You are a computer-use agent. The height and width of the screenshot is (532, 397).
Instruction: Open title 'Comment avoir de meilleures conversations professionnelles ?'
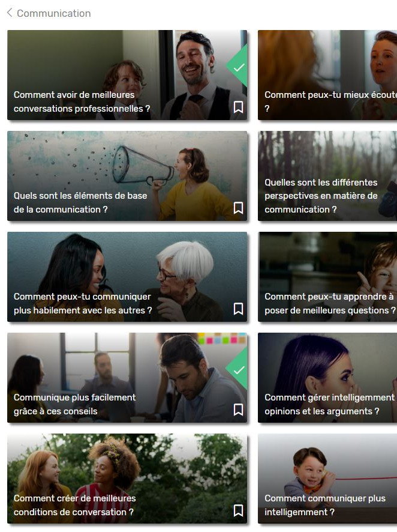pyautogui.click(x=82, y=101)
